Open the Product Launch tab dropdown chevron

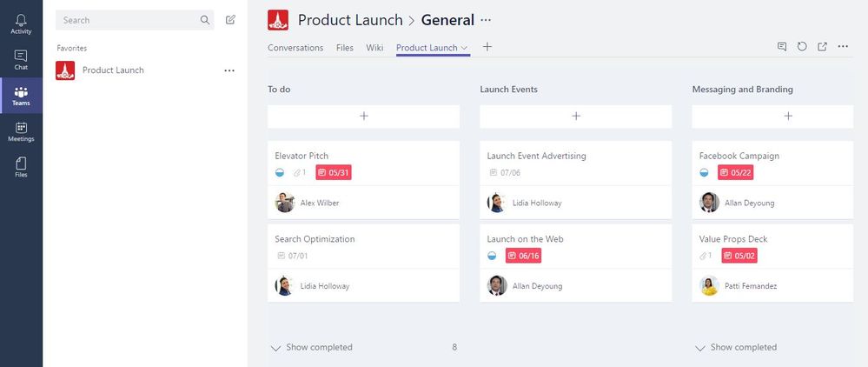(x=464, y=48)
